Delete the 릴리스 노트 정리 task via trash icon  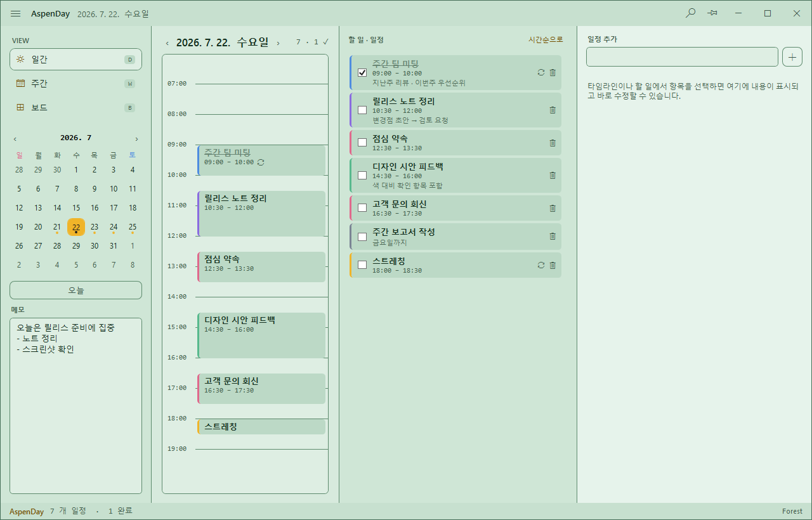click(x=553, y=110)
